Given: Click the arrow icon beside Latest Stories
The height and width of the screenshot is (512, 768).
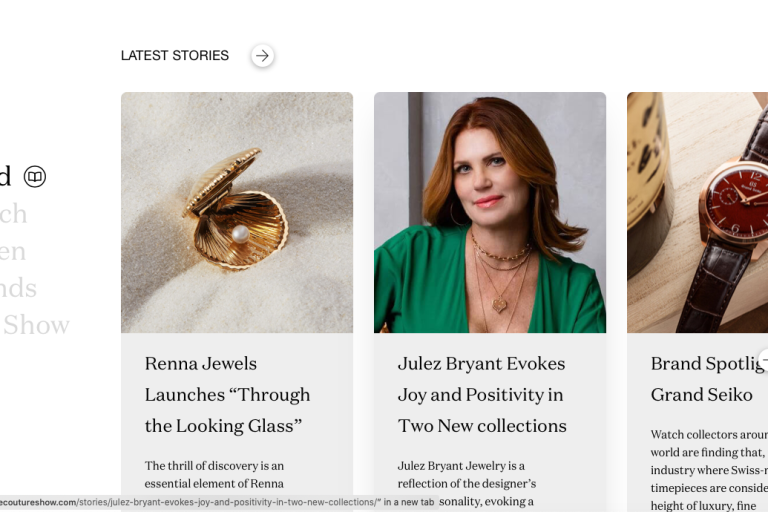Looking at the screenshot, I should 262,56.
